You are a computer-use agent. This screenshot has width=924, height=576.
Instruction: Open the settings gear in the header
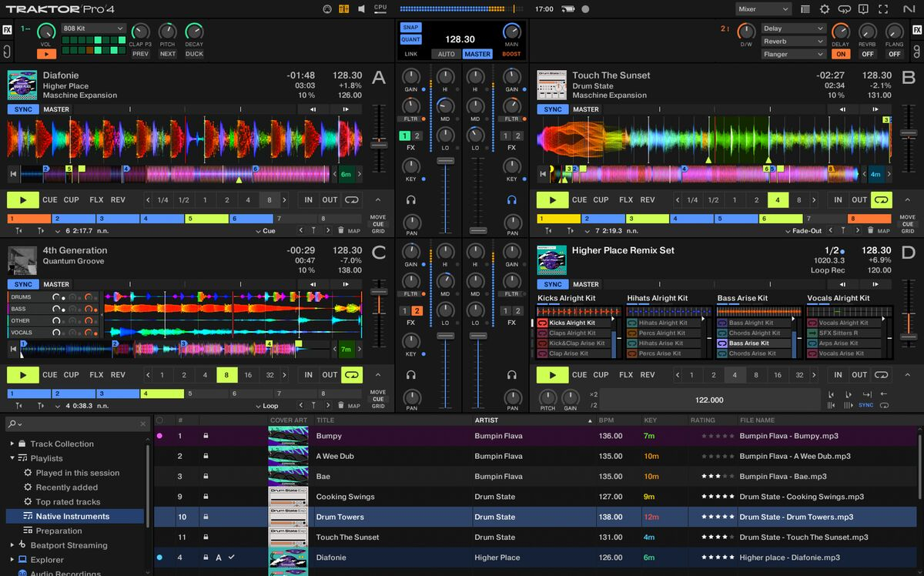[825, 9]
